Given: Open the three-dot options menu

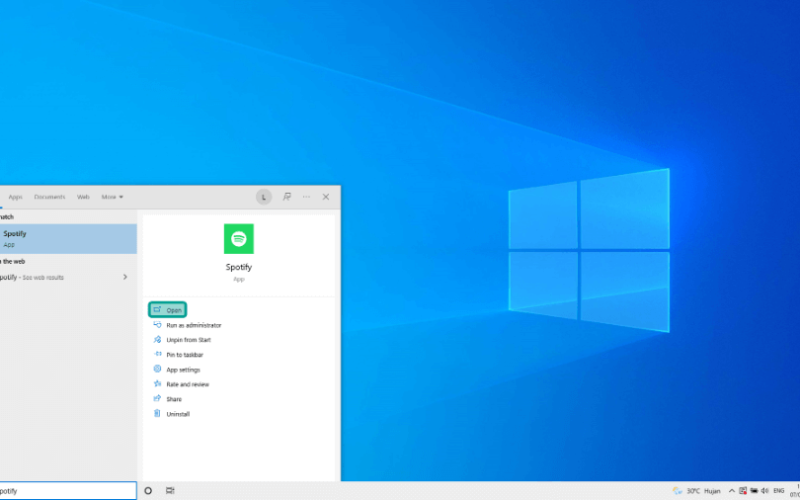Looking at the screenshot, I should 306,197.
